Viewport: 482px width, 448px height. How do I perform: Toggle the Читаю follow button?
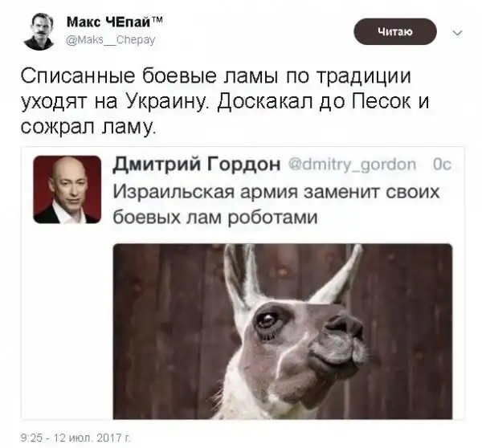tap(395, 31)
